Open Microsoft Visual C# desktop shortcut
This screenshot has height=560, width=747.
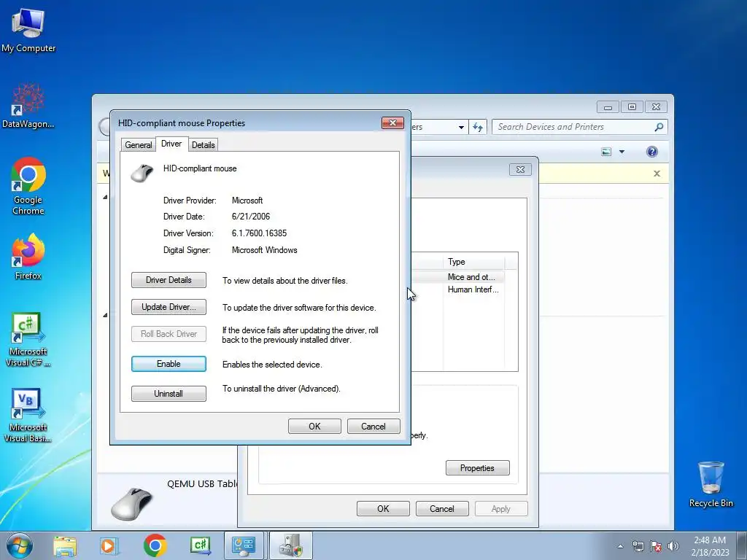[28, 339]
